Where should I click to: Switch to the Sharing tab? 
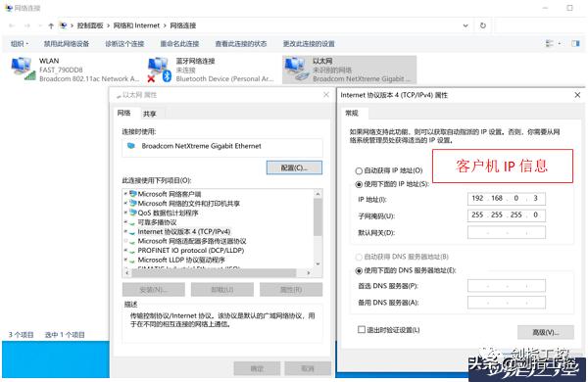click(150, 114)
